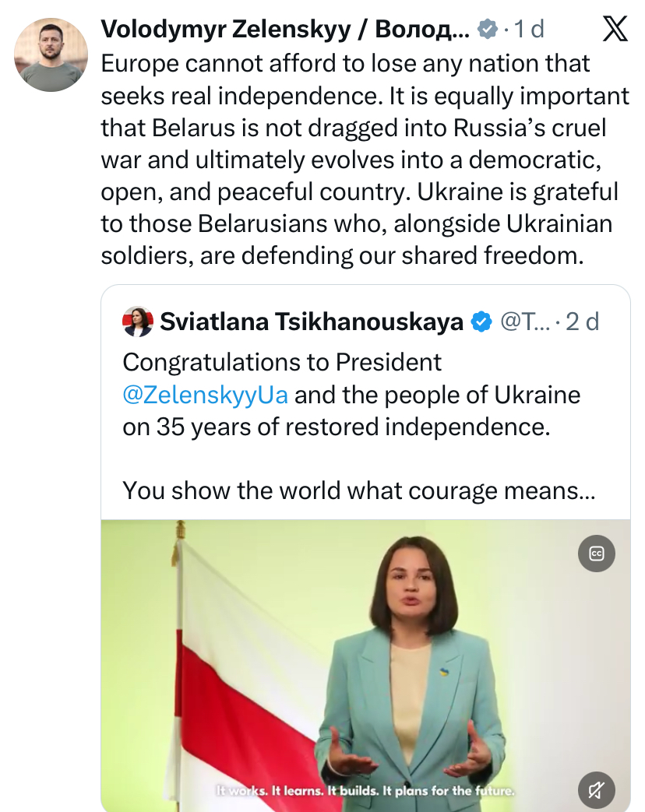Click Tsikhanouskaya's blue verified checkmark
This screenshot has height=812, width=645.
[x=481, y=322]
